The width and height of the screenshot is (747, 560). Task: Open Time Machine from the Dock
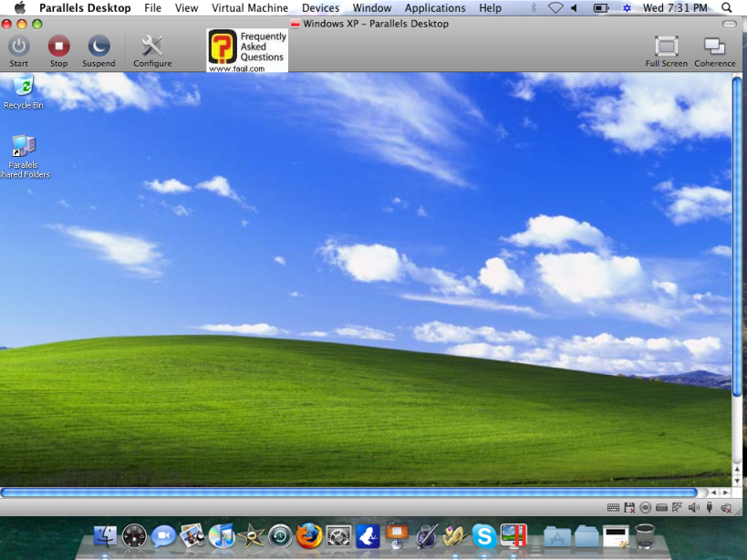280,536
